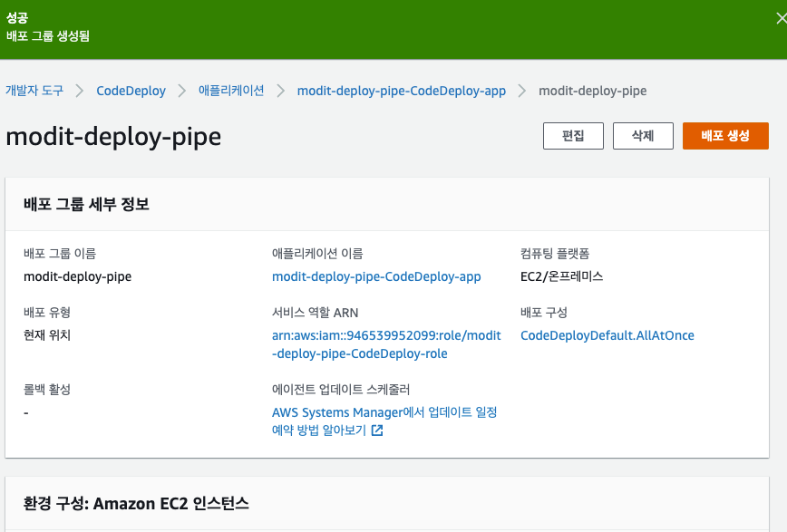Click the 에이전트 업데이트 스케줄러 label

pyautogui.click(x=341, y=390)
